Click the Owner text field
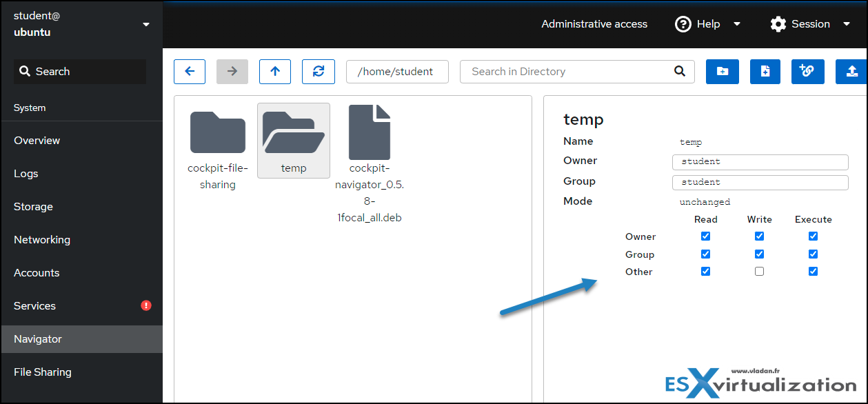This screenshot has width=868, height=404. point(760,162)
